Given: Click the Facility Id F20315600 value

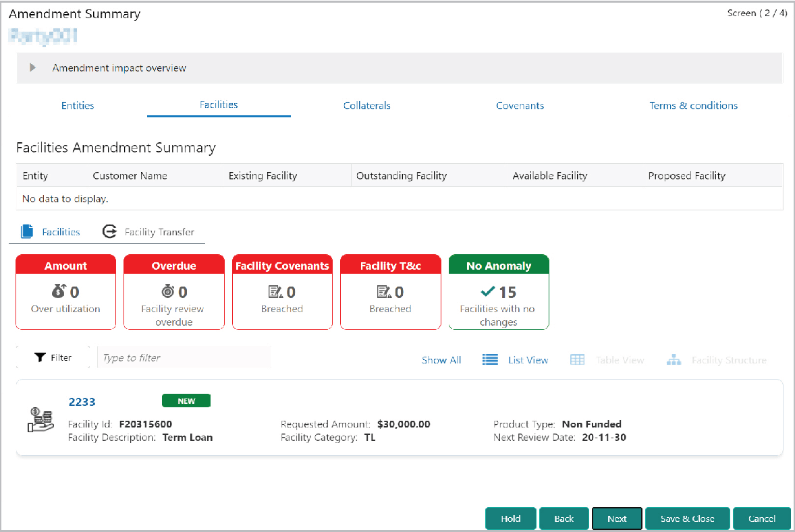Looking at the screenshot, I should [146, 424].
